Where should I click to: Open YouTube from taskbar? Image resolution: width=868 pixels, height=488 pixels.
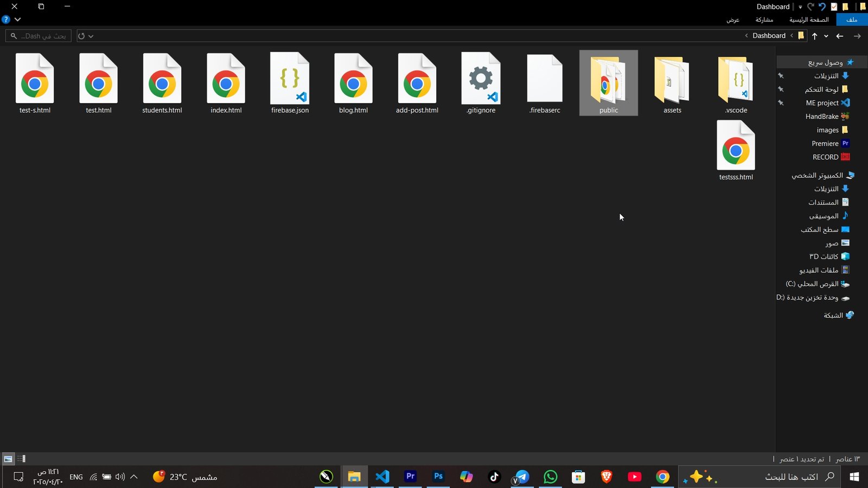pos(634,477)
